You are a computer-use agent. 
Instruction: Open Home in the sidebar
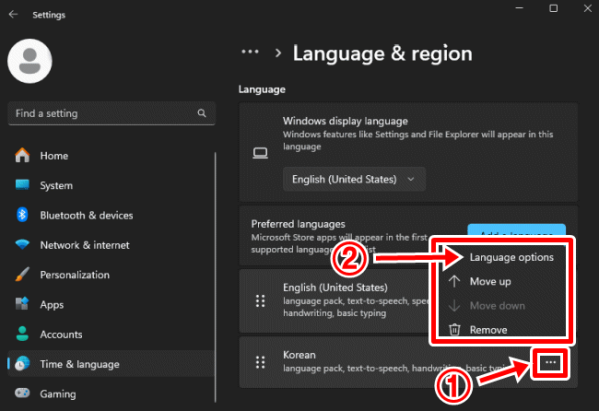(x=54, y=156)
